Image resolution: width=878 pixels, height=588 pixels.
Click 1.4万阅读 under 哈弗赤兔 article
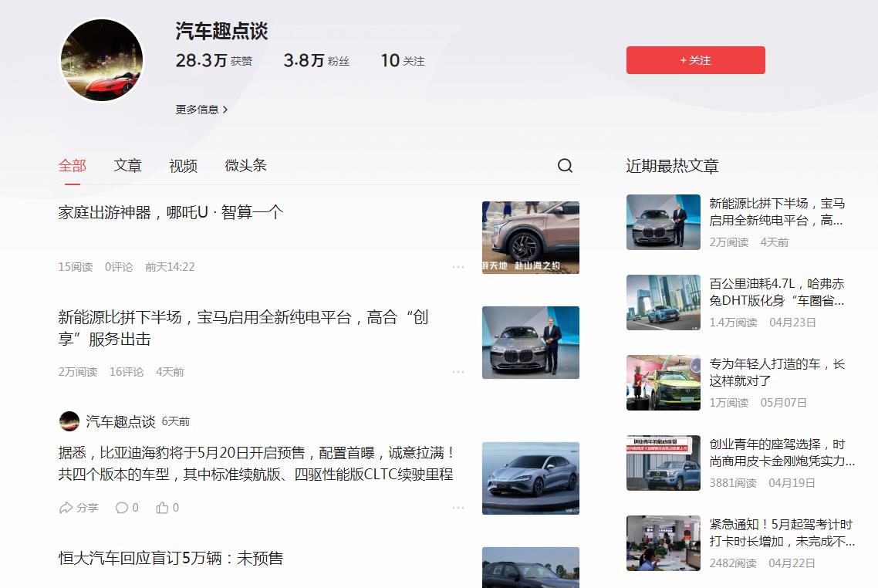coord(733,323)
